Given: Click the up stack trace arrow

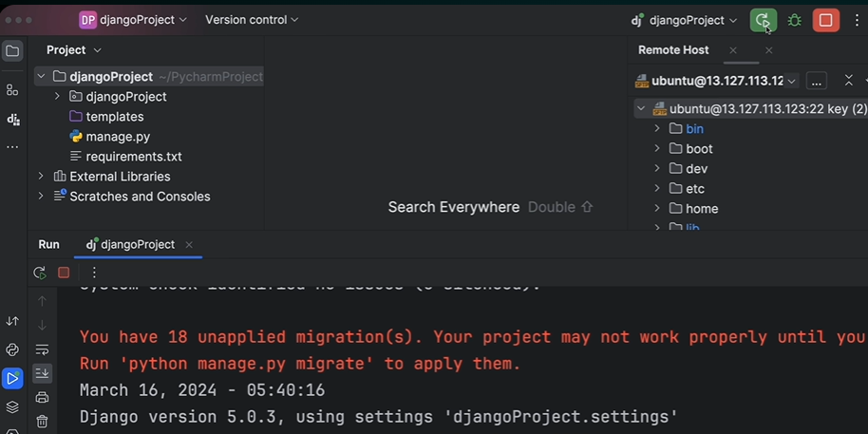Looking at the screenshot, I should coord(42,301).
